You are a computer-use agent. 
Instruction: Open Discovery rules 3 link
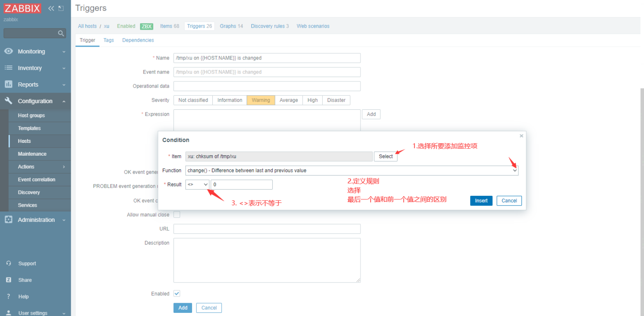click(270, 26)
